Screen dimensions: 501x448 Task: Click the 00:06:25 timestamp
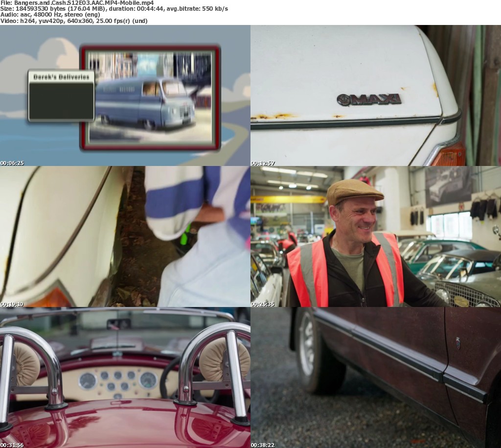(x=12, y=163)
